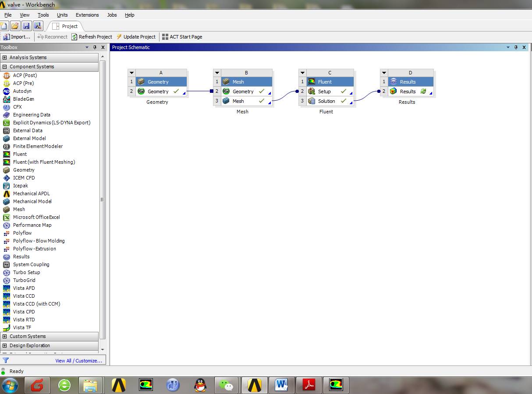Viewport: 532px width, 394px height.
Task: Open the Toolbox panel options dropdown
Action: click(87, 47)
